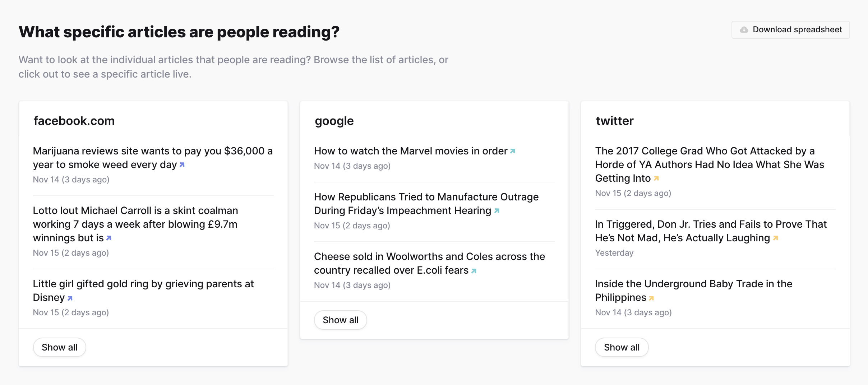Click the yellow arrow on 2017 College Grad article
The image size is (868, 385).
(656, 178)
